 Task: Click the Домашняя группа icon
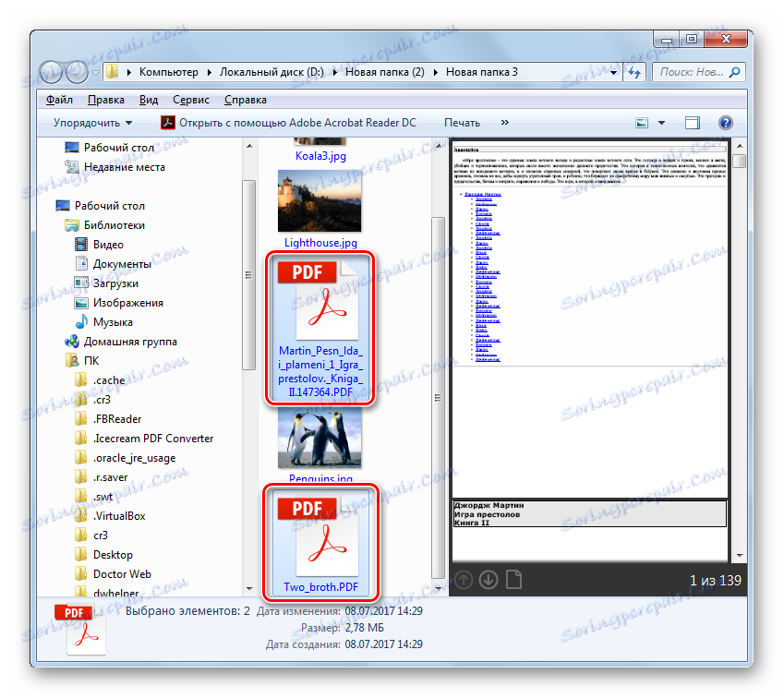(72, 342)
